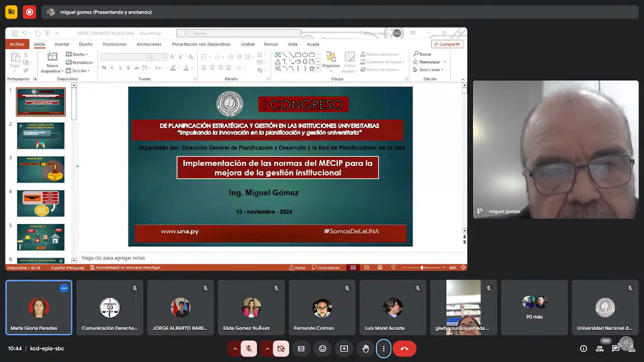The image size is (644, 362).
Task: Start slideshow from status bar icon
Action: click(393, 267)
